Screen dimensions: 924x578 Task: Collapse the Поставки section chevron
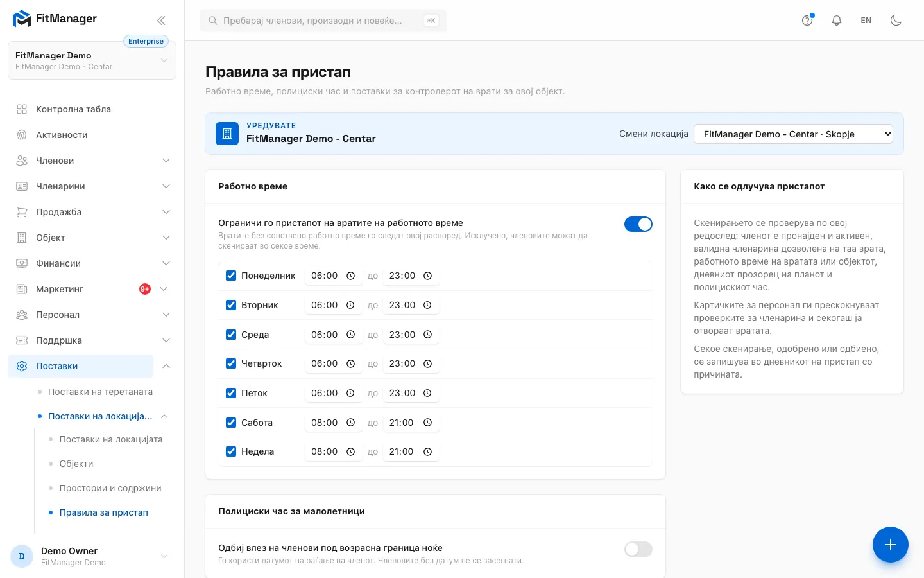(x=166, y=366)
